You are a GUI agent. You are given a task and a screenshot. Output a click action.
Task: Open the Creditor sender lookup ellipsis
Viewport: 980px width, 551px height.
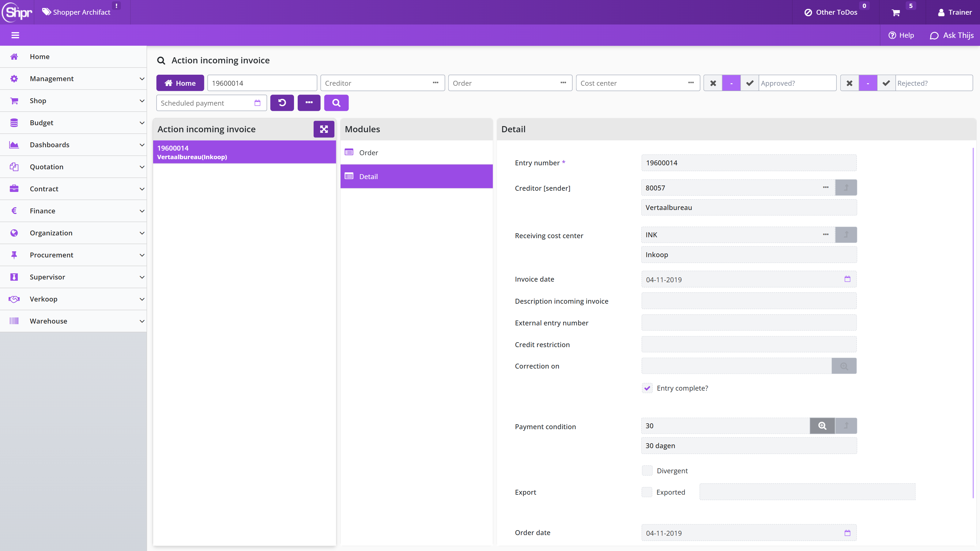click(826, 187)
